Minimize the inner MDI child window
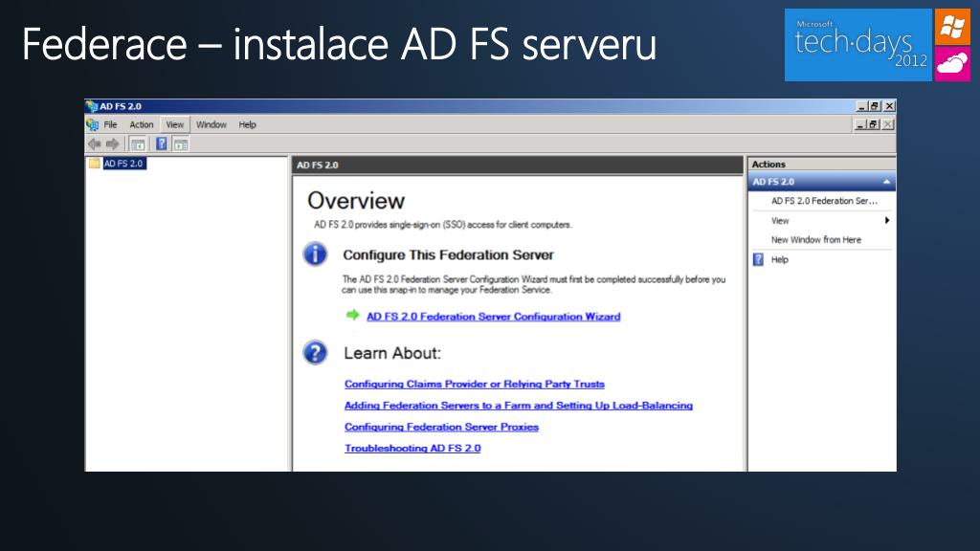980x551 pixels. (860, 124)
